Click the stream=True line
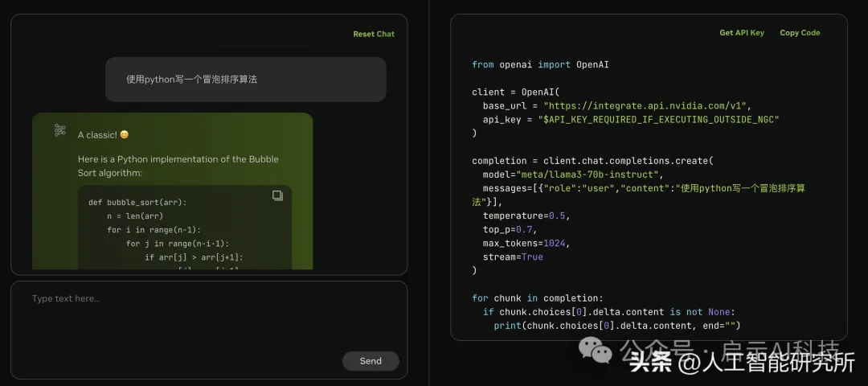 [x=513, y=257]
